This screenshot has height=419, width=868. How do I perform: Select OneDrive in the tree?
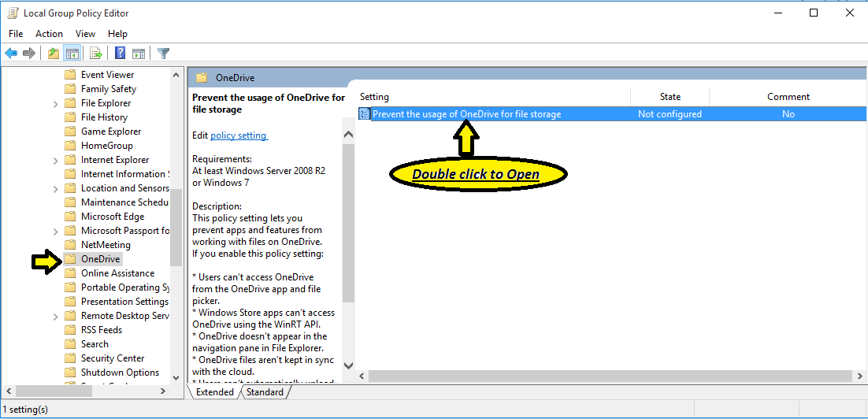tap(100, 259)
